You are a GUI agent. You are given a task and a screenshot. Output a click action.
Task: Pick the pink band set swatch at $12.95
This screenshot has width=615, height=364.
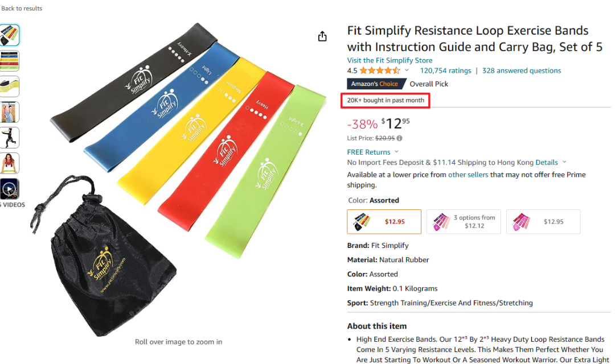click(543, 222)
